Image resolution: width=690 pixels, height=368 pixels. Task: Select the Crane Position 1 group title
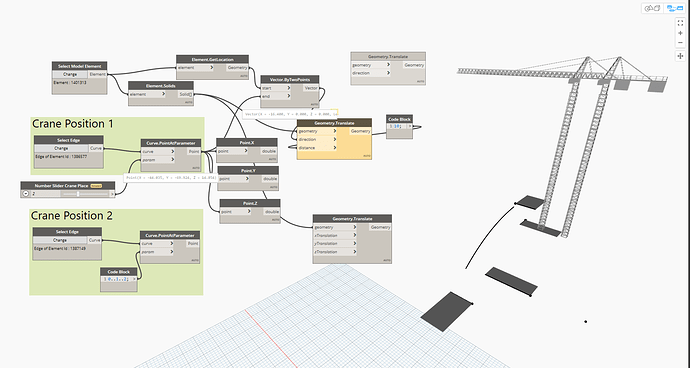click(x=73, y=124)
